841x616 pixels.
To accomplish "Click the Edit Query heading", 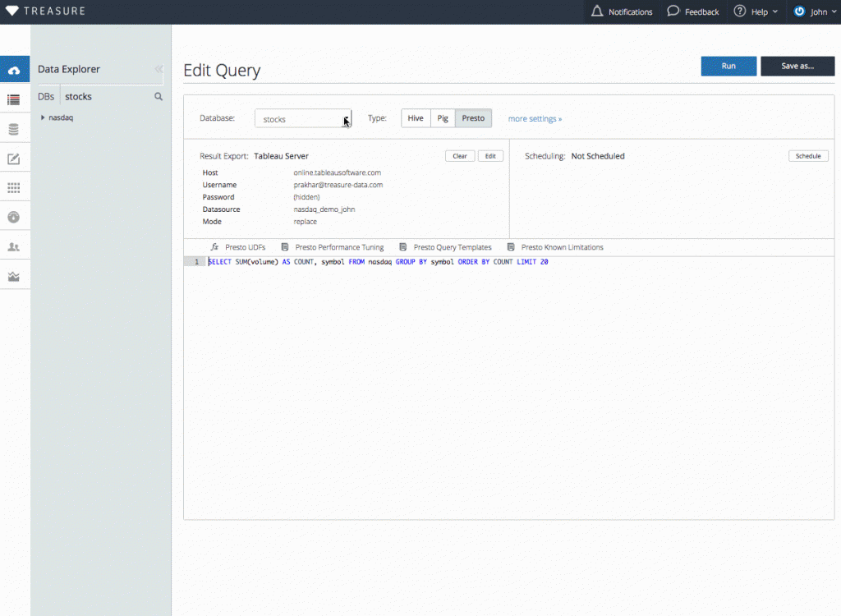I will tap(222, 71).
